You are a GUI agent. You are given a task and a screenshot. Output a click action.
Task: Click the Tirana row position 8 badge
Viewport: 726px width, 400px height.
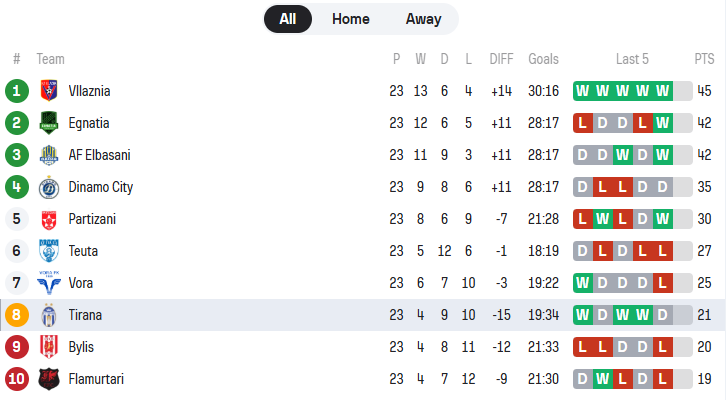17,315
